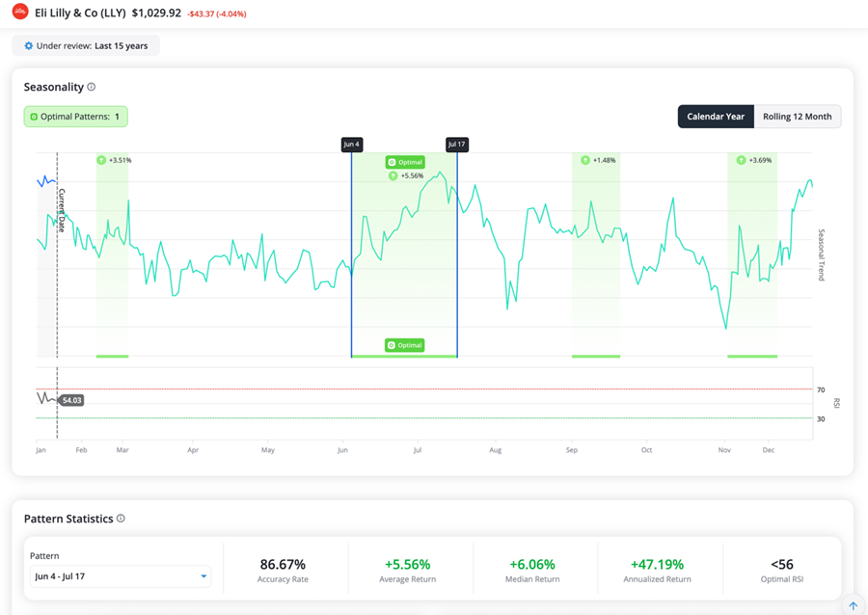Click the scroll-to-top arrow icon

[854, 606]
